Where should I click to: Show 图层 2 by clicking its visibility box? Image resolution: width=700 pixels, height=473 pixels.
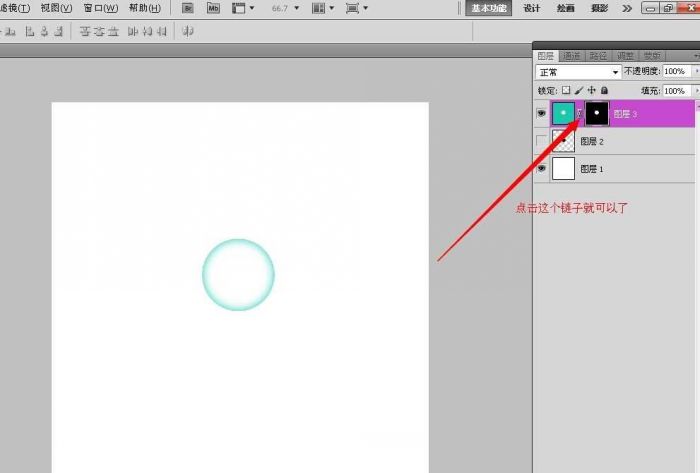[x=542, y=141]
